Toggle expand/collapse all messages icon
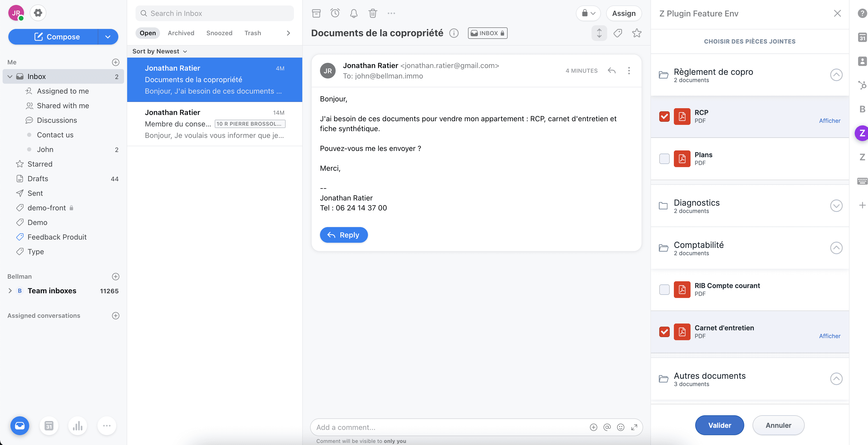 pos(599,33)
